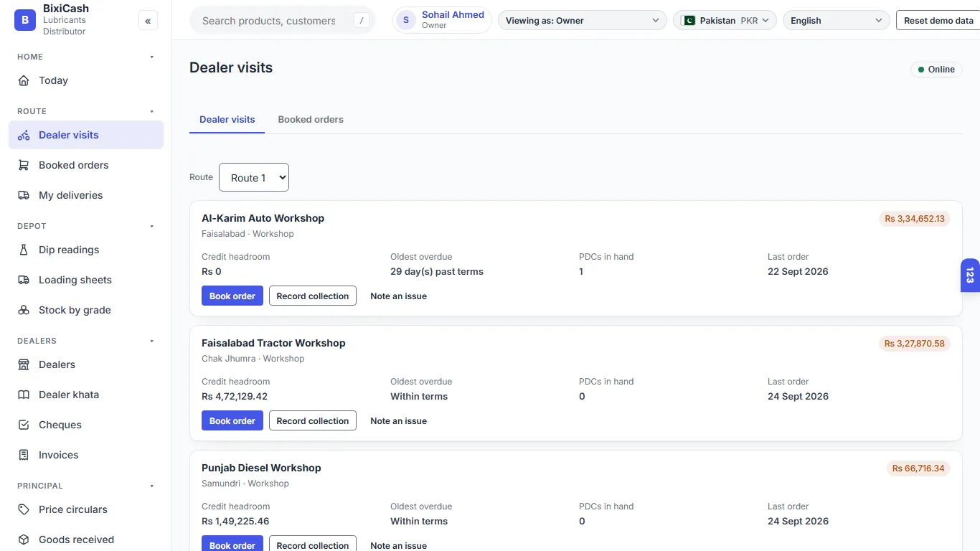The image size is (980, 551).
Task: Open the English language dropdown
Action: tap(836, 21)
